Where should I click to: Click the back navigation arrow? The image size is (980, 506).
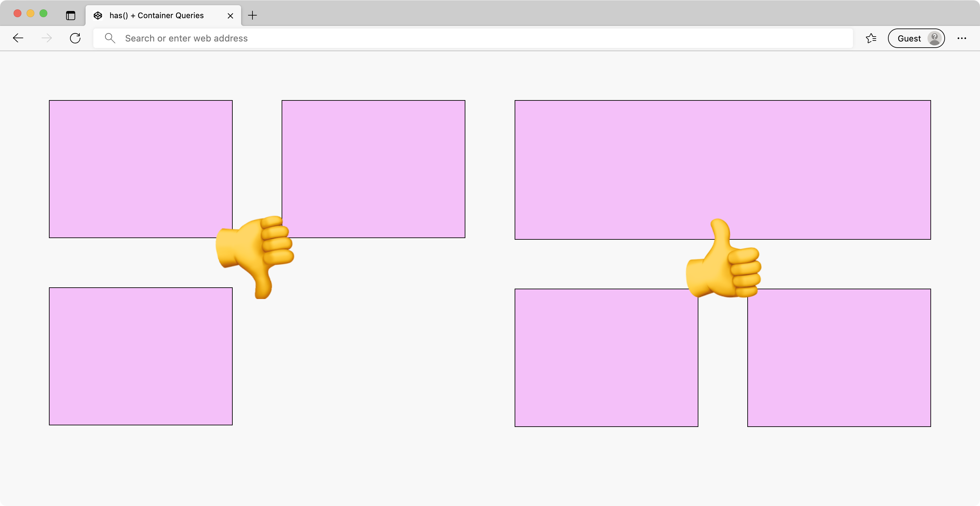coord(17,38)
